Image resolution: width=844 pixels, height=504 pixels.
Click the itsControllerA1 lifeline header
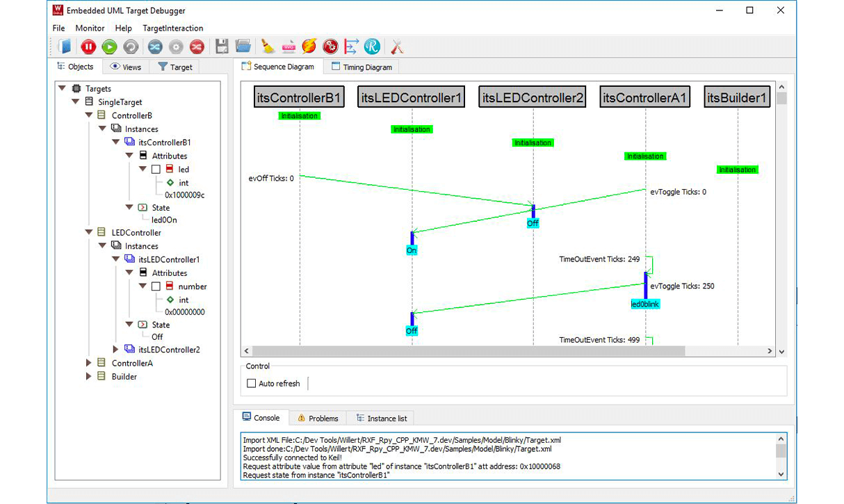(645, 98)
